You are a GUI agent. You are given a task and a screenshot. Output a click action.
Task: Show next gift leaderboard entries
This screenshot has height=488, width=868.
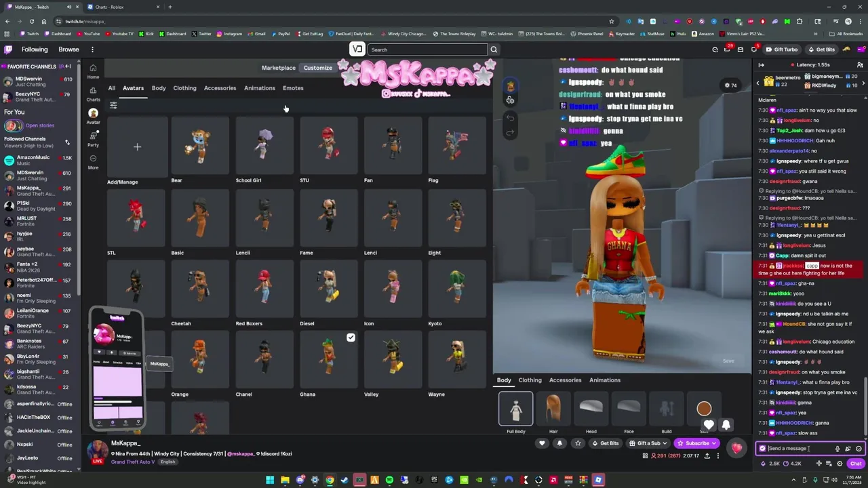click(x=863, y=83)
